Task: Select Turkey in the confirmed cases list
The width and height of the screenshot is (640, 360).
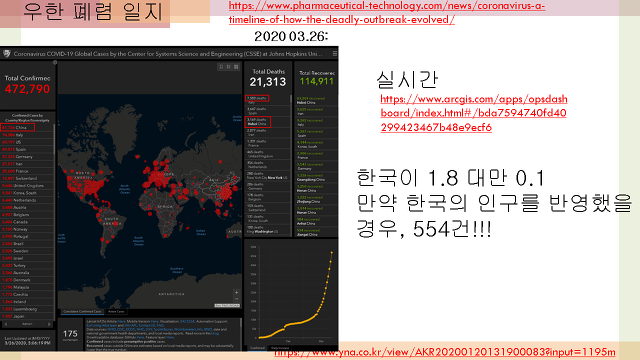Action: [x=27, y=265]
